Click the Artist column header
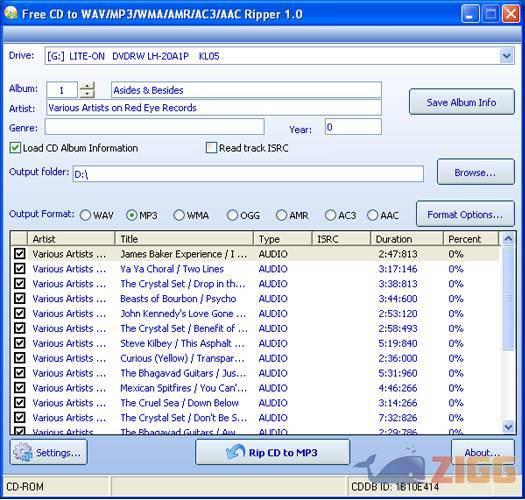This screenshot has width=525, height=500. [x=71, y=239]
